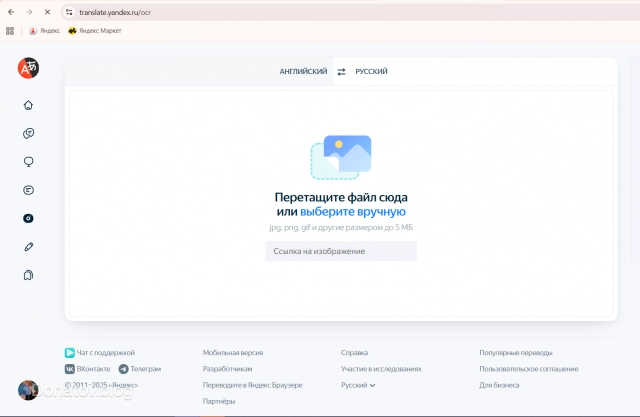Image resolution: width=640 pixels, height=417 pixels.
Task: Choose source language АНГЛИЙСКИЙ
Action: [303, 71]
